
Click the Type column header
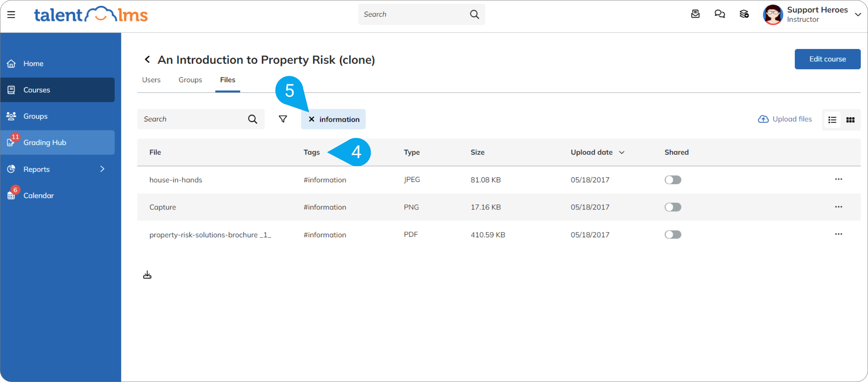pyautogui.click(x=412, y=152)
